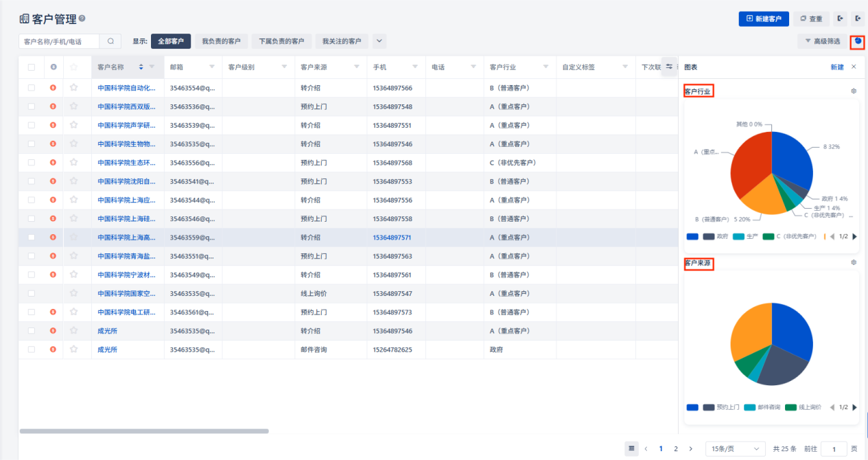
Task: Toggle 邮件咨询 legend swatch in 客户来源 chart
Action: tap(750, 407)
